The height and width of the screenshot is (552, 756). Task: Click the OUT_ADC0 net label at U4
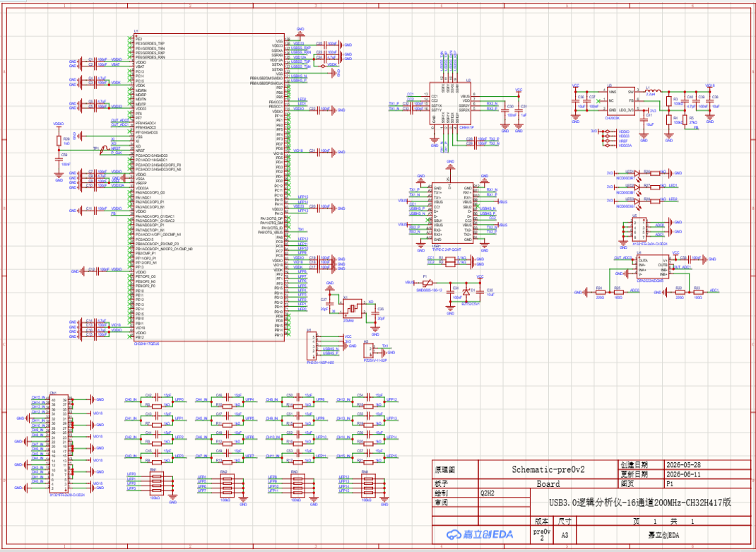coord(623,258)
